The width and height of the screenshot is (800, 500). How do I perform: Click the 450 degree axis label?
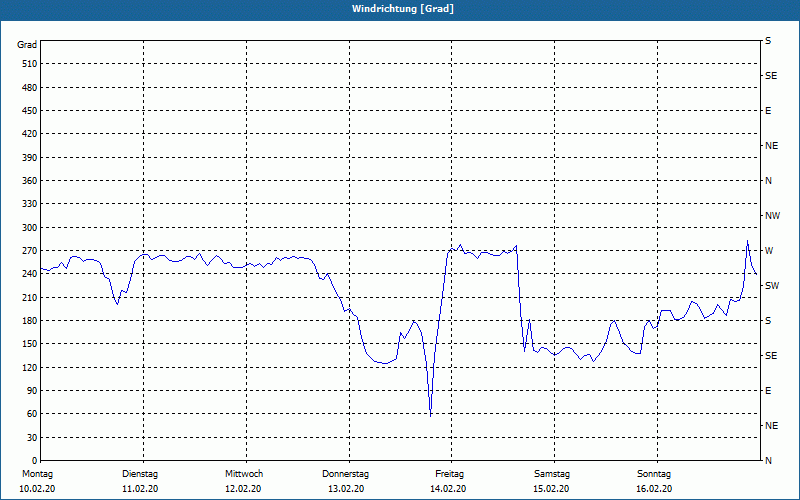coord(30,111)
